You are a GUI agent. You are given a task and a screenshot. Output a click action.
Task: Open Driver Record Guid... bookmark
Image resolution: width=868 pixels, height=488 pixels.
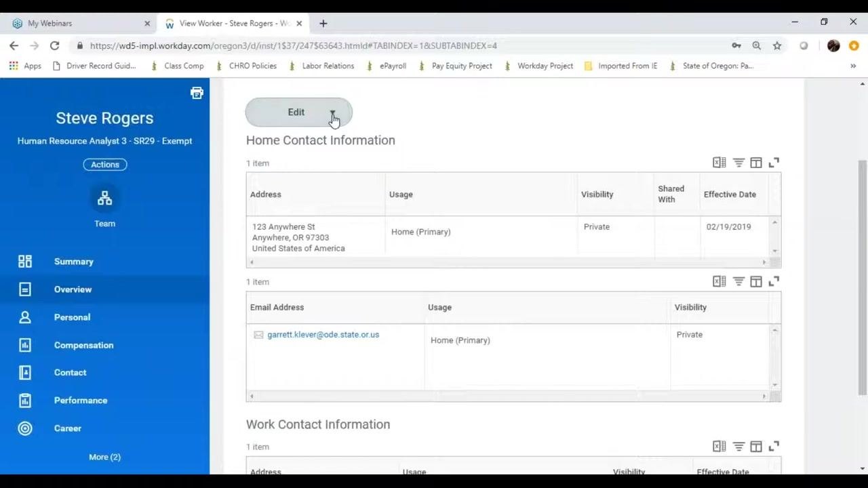pyautogui.click(x=94, y=66)
